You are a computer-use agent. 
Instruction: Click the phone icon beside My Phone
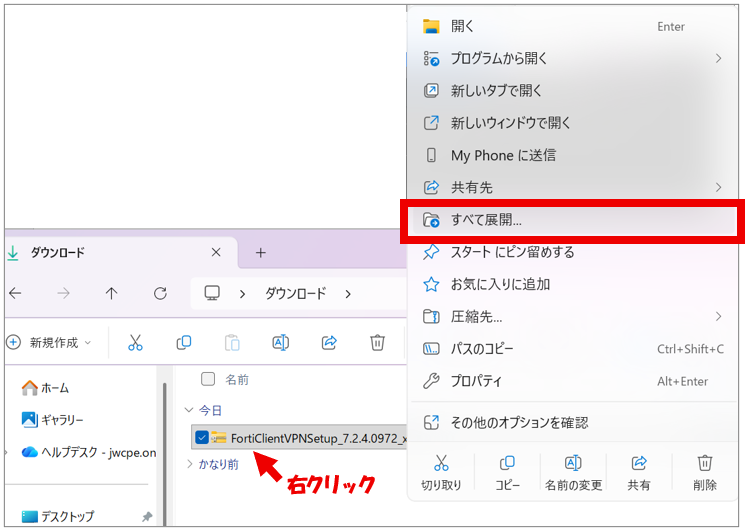tap(431, 155)
